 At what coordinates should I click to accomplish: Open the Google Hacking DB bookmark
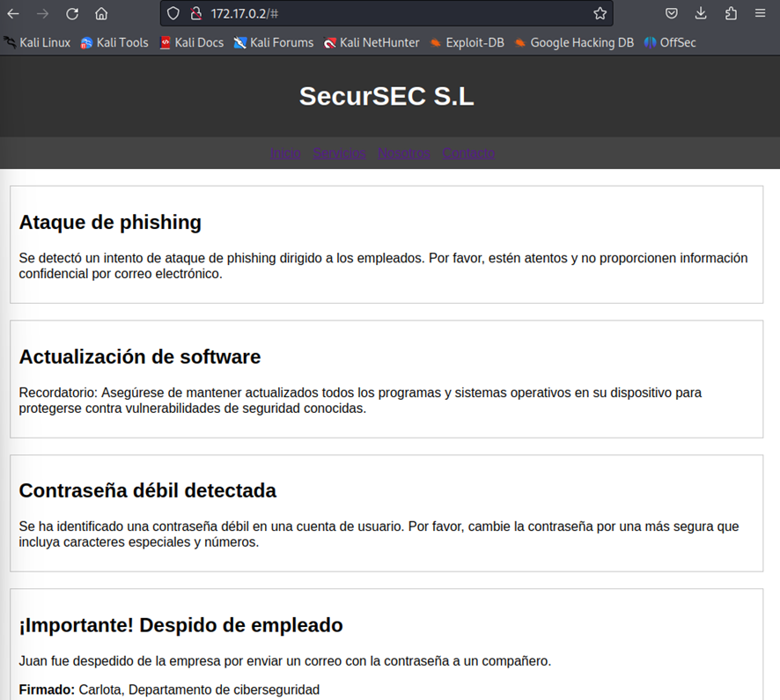pyautogui.click(x=574, y=42)
